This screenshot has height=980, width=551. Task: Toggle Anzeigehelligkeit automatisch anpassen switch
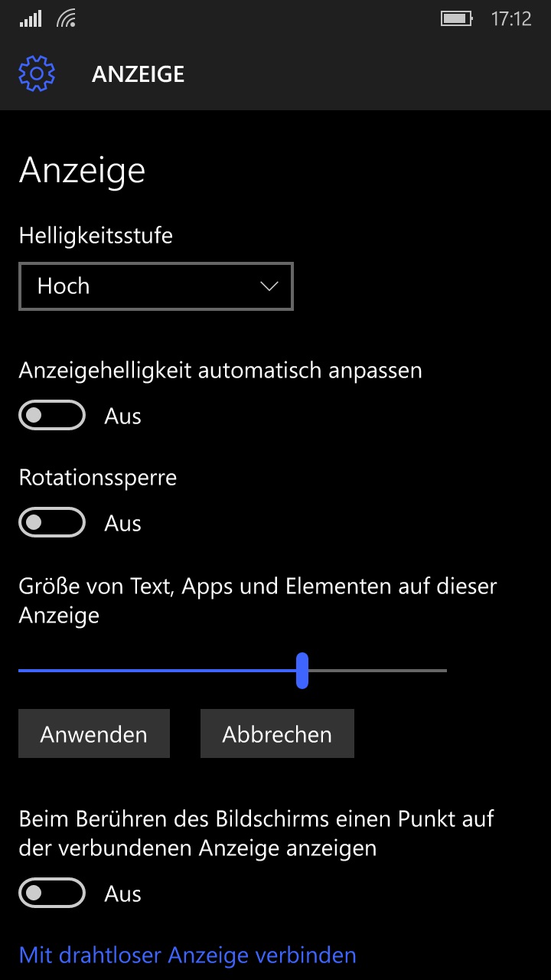coord(52,416)
